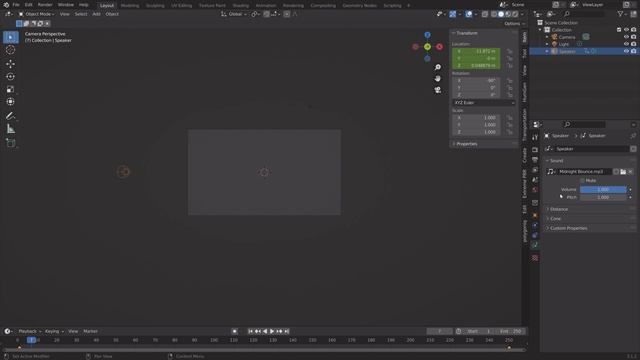Screen dimensions: 640x360
Task: Hide Speaker in viewport via eye icon
Action: tap(626, 51)
